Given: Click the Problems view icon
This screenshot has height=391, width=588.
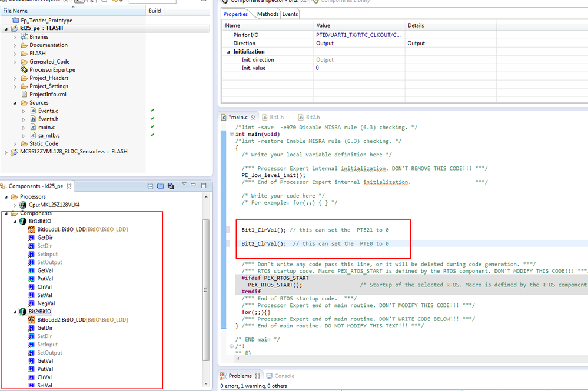Looking at the screenshot, I should (223, 376).
